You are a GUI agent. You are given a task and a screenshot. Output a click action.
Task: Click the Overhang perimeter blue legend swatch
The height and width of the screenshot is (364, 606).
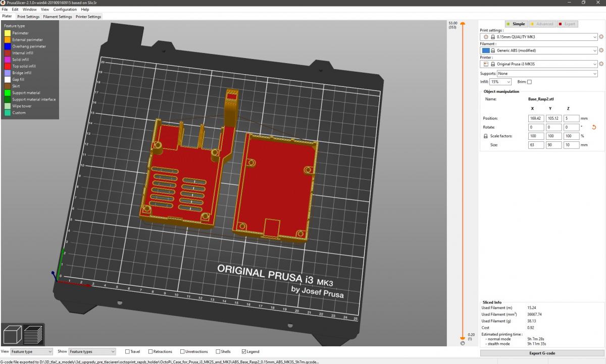[8, 46]
